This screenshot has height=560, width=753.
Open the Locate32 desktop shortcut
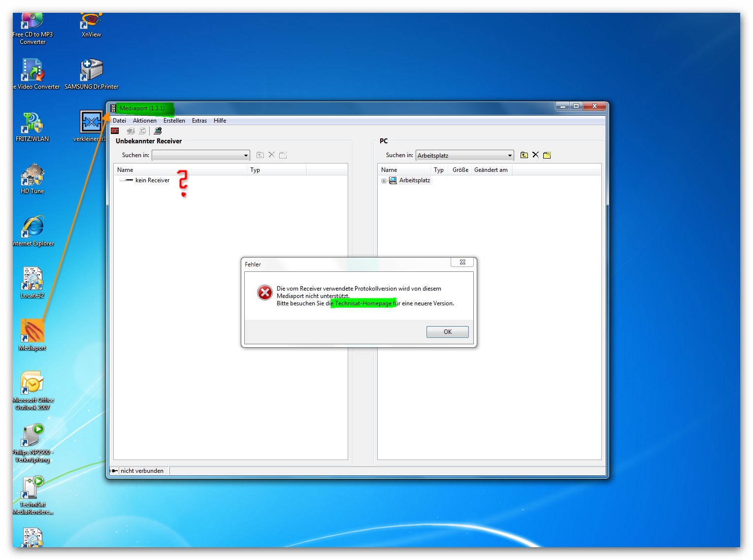(x=33, y=283)
